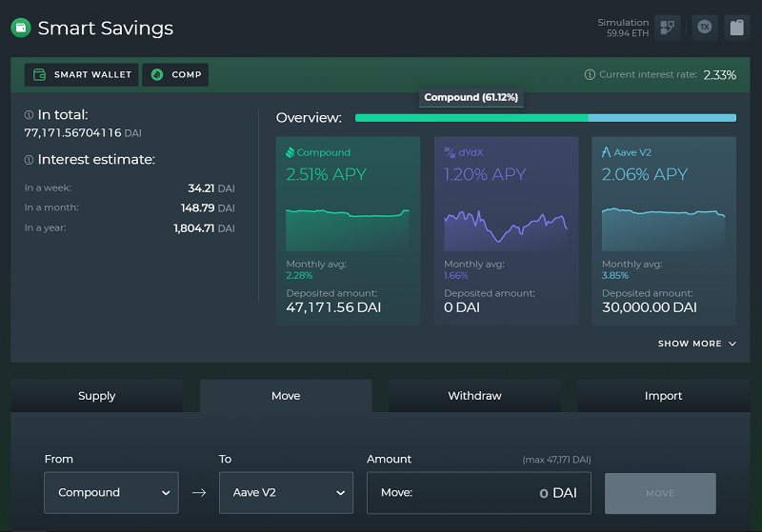Switch to the Withdraw tab

[x=474, y=396]
